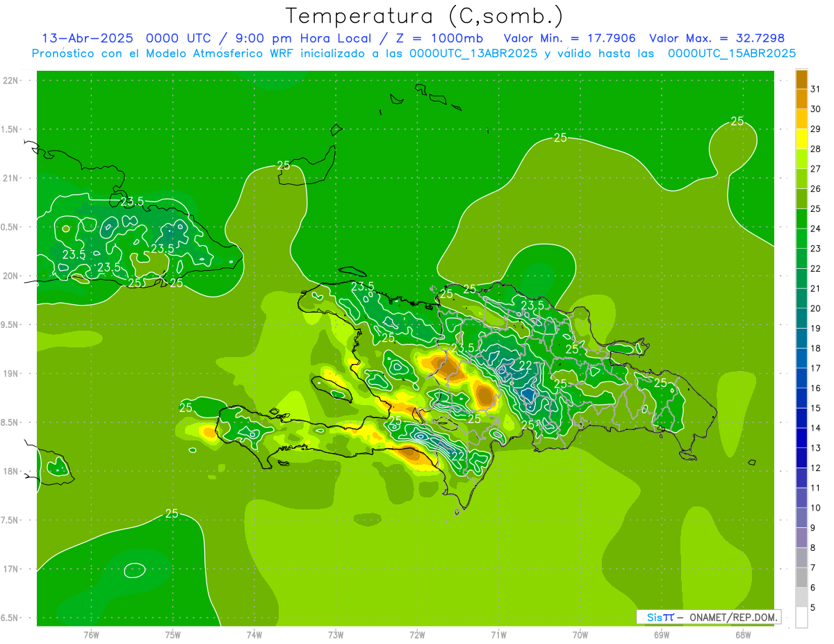
Task: Click the gray swatch between 6 and 7
Action: coord(801,577)
